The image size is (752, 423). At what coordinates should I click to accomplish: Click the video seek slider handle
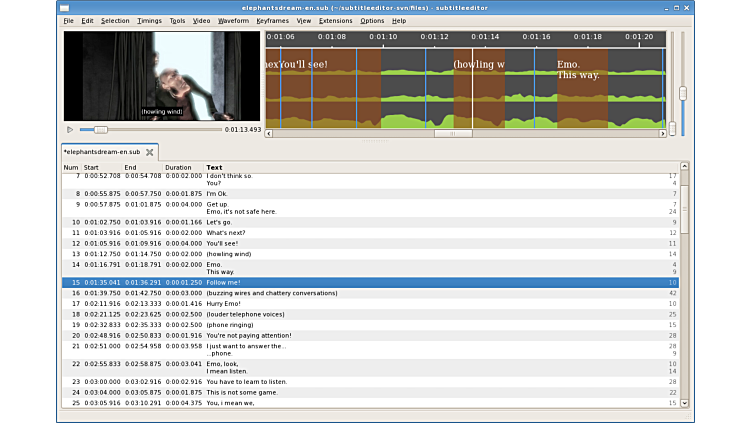(x=100, y=129)
